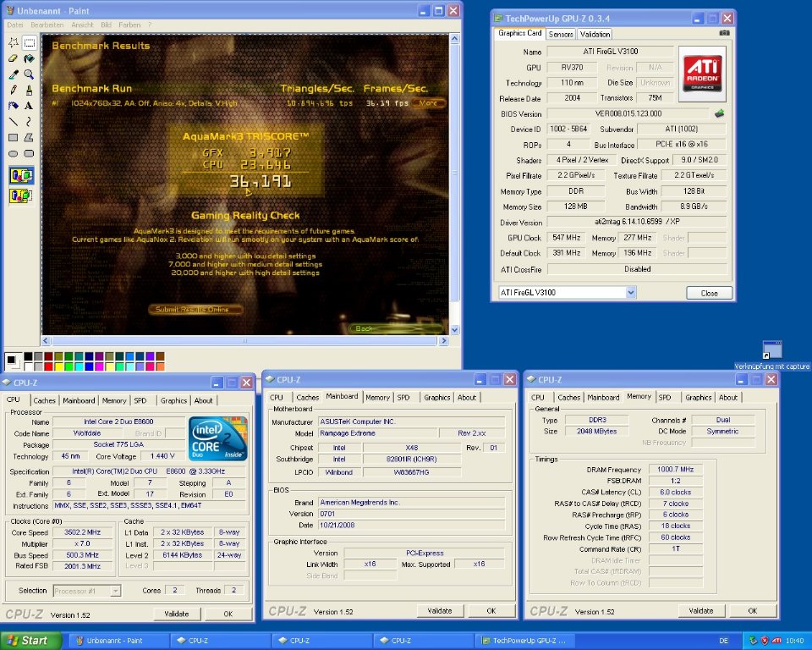Viewport: 812px width, 650px height.
Task: Click the Intel Core 2 logo in CPU-Z
Action: 218,438
